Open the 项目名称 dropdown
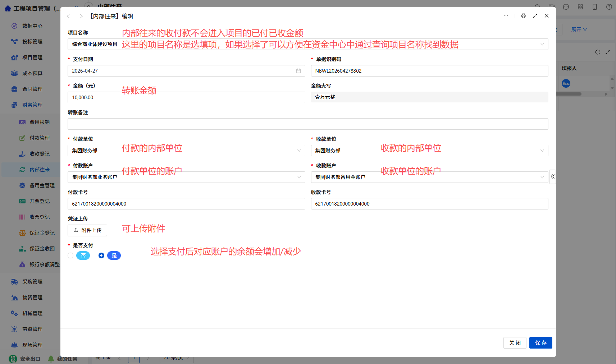 (308, 44)
